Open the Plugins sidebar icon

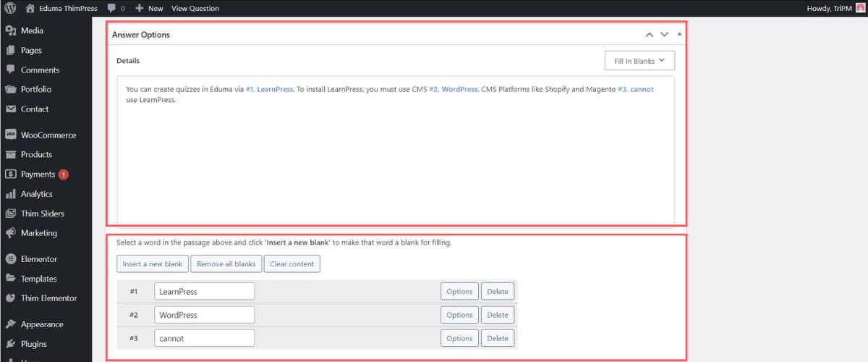pyautogui.click(x=11, y=343)
